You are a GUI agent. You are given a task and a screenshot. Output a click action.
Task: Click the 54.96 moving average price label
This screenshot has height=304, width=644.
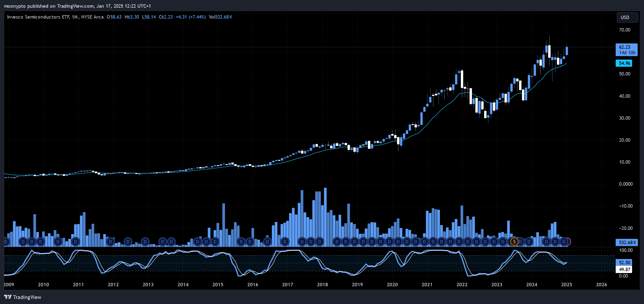(x=624, y=63)
